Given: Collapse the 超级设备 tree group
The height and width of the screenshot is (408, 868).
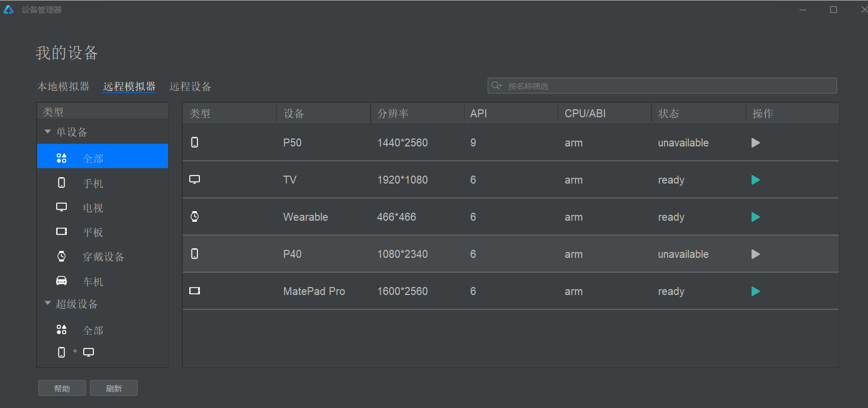Looking at the screenshot, I should pyautogui.click(x=48, y=303).
